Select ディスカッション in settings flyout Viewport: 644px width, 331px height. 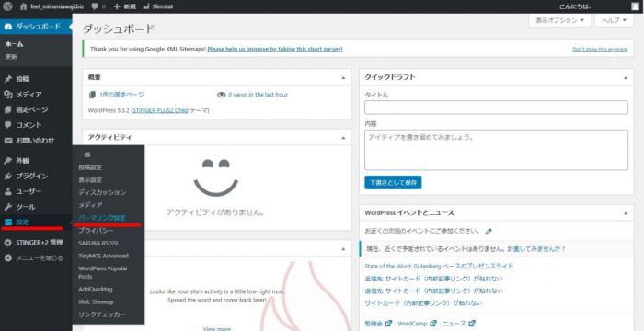coord(102,192)
